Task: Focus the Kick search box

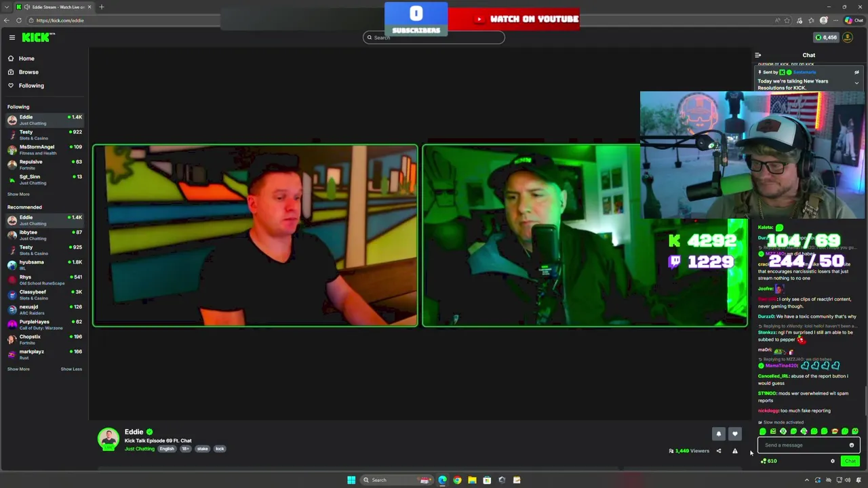Action: click(x=434, y=37)
